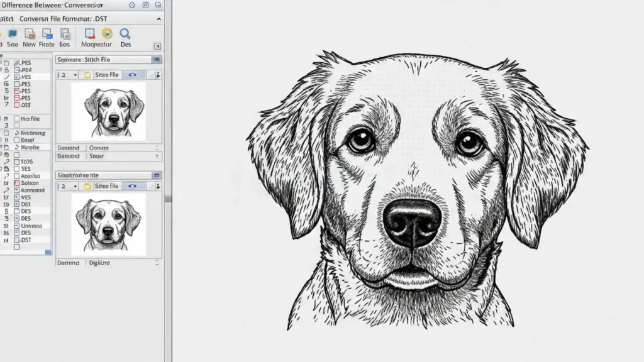The width and height of the screenshot is (644, 362).
Task: Select the Bertiobid label
Action: click(x=68, y=156)
